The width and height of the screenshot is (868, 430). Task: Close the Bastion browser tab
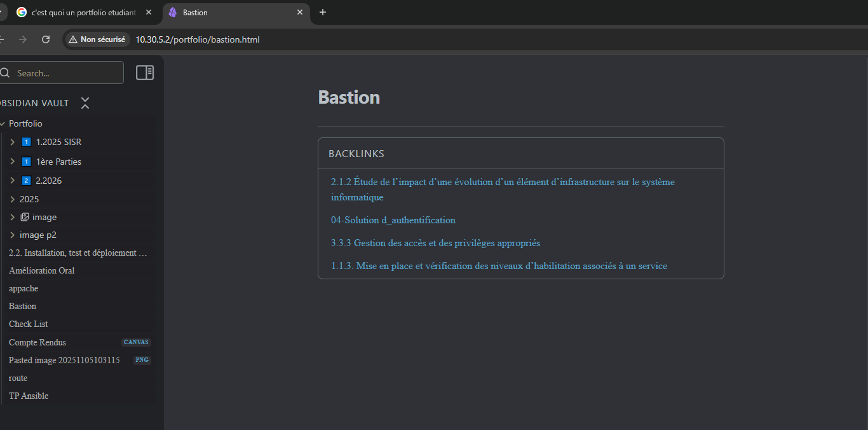tap(300, 12)
